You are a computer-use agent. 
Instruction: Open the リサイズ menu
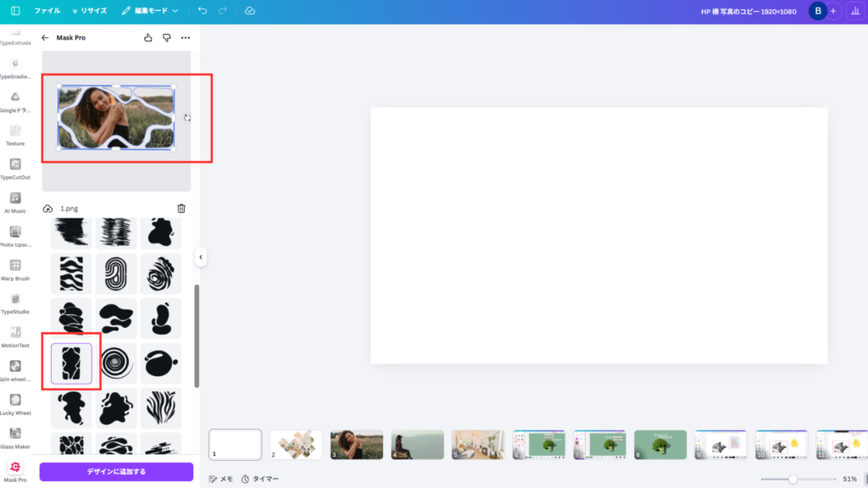click(x=89, y=11)
